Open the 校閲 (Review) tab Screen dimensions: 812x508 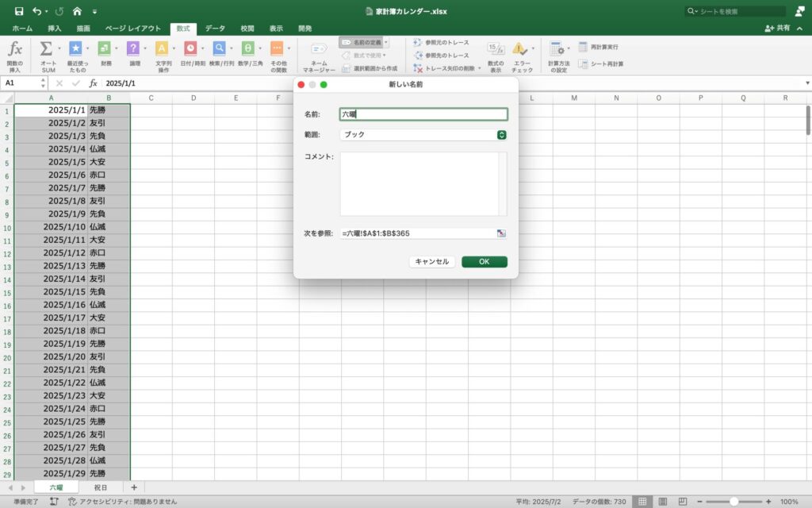click(247, 29)
